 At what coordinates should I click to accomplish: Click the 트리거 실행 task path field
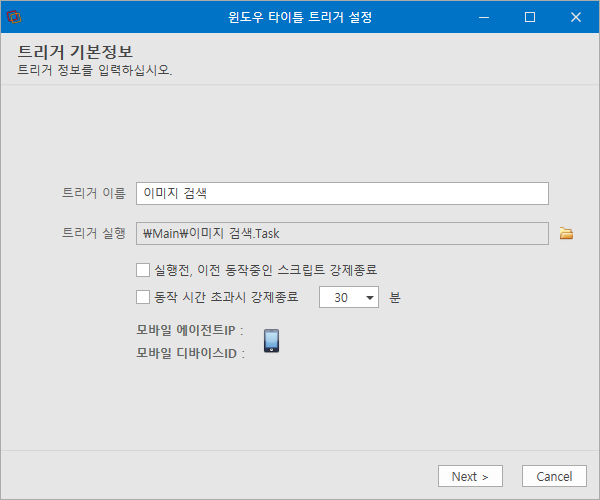tap(342, 233)
